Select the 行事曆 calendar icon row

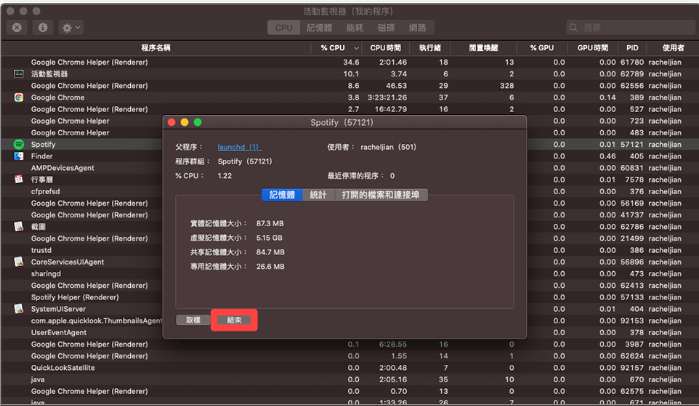pos(19,180)
